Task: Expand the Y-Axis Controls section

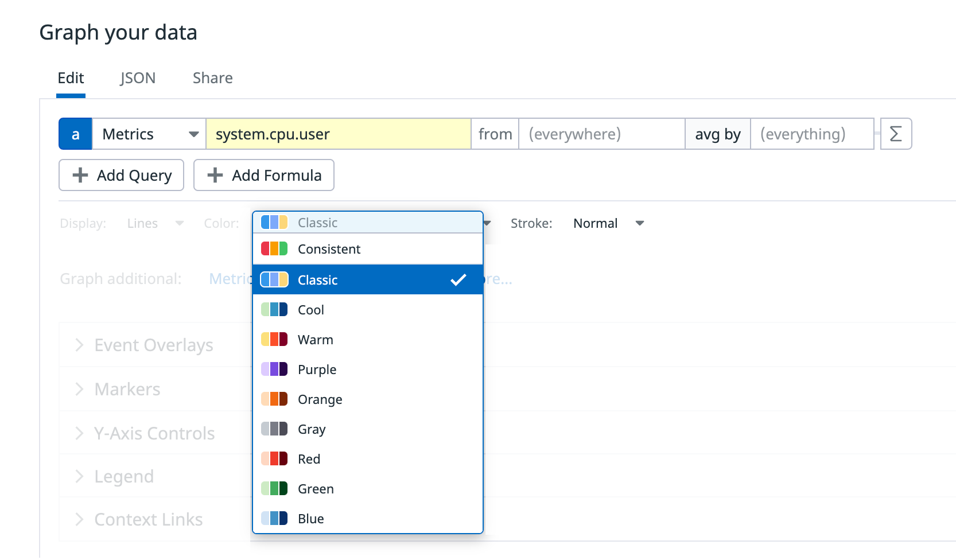Action: (154, 433)
